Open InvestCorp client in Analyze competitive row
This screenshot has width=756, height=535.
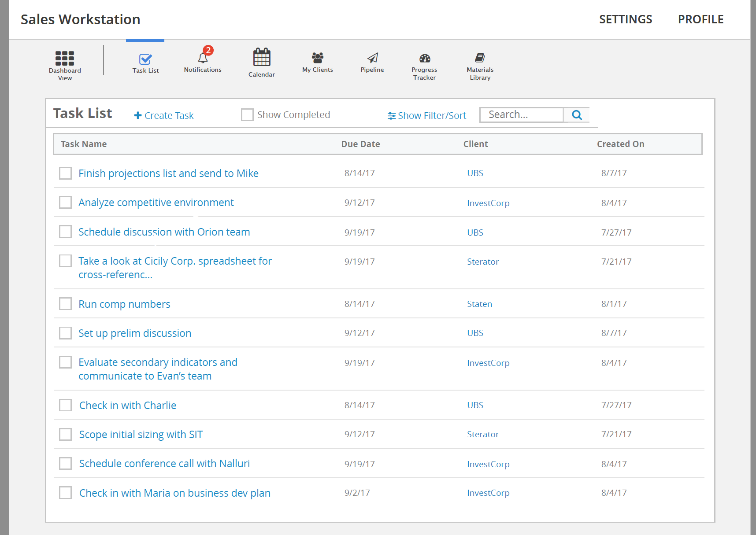488,203
